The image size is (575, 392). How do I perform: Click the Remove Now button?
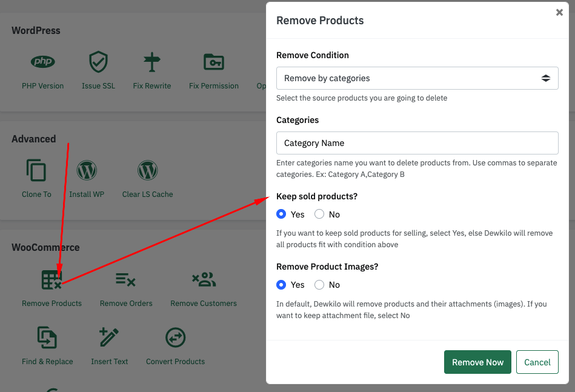[x=477, y=362]
